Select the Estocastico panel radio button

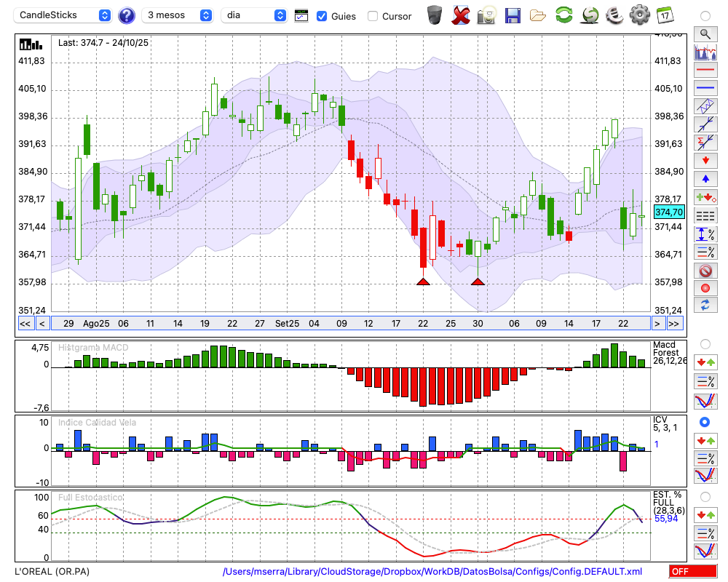point(705,497)
